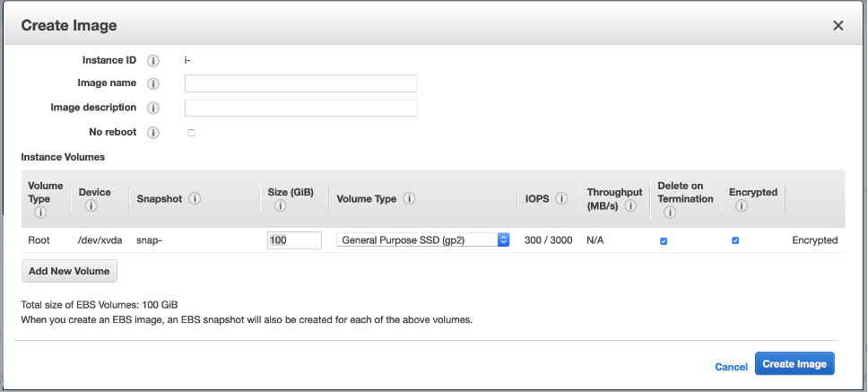Open info icon under Delete on Termination

670,212
